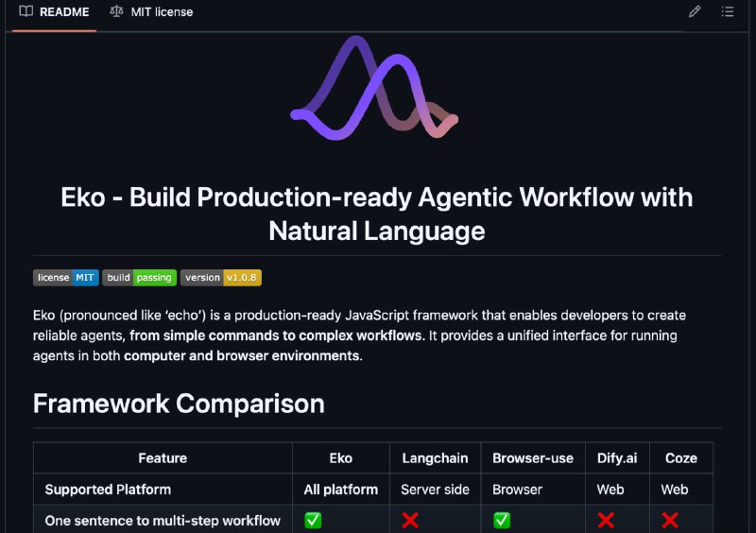Click the Coze column header

tap(681, 458)
